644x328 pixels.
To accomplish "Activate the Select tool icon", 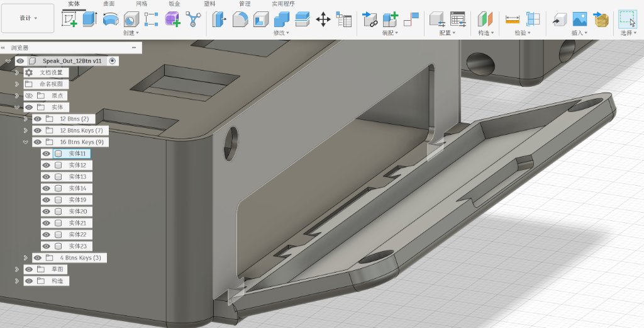I will (x=627, y=19).
